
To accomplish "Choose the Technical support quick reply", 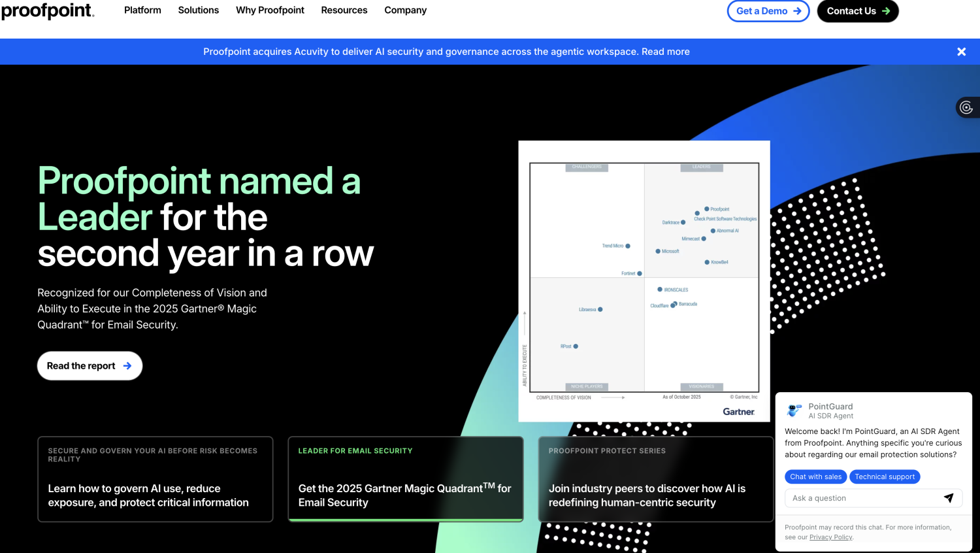I will 885,477.
